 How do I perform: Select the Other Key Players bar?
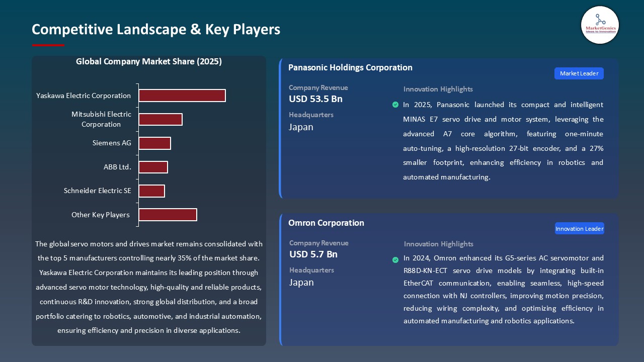(x=168, y=214)
